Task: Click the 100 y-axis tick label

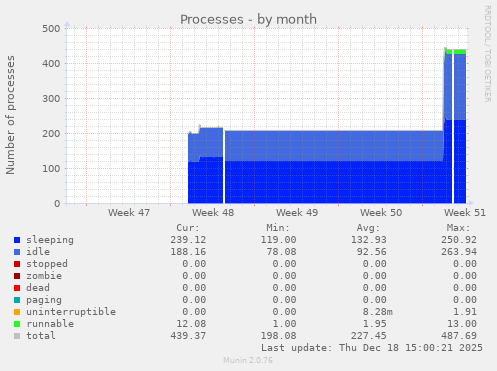Action: click(x=51, y=169)
